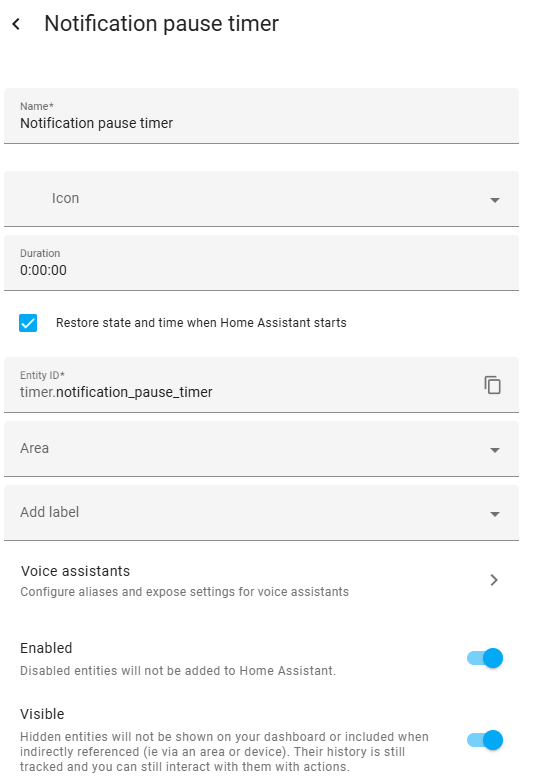Open Voice assistants with the chevron icon
Screen dimensions: 541x784
tap(494, 580)
